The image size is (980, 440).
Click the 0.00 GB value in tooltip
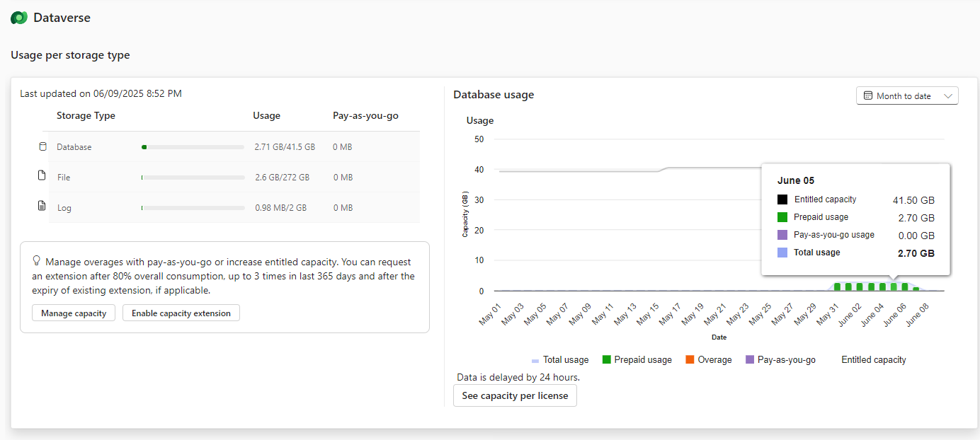pyautogui.click(x=916, y=236)
